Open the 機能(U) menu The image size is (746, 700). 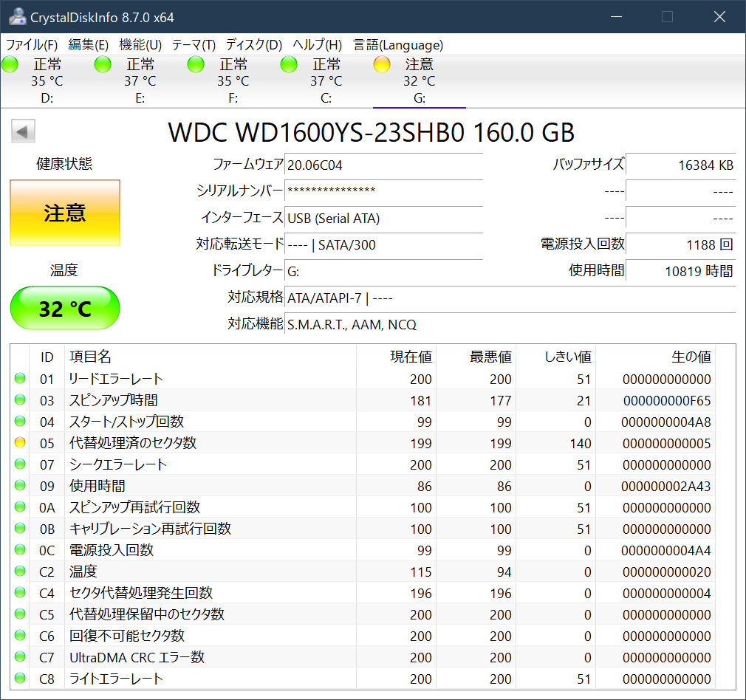click(x=140, y=44)
